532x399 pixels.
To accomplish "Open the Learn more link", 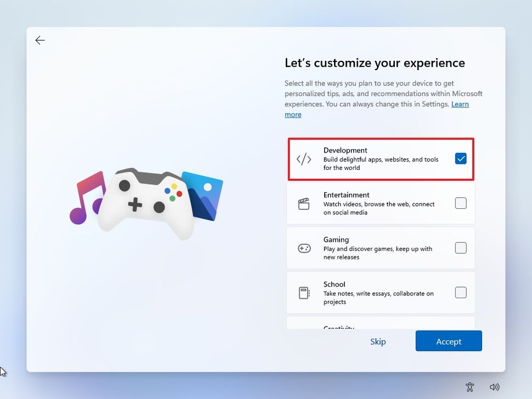I will click(460, 104).
